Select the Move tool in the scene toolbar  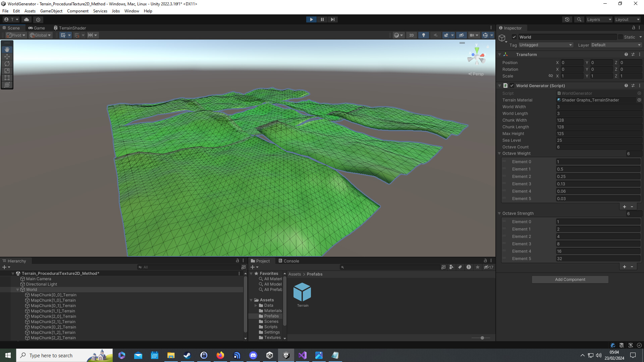[x=7, y=57]
